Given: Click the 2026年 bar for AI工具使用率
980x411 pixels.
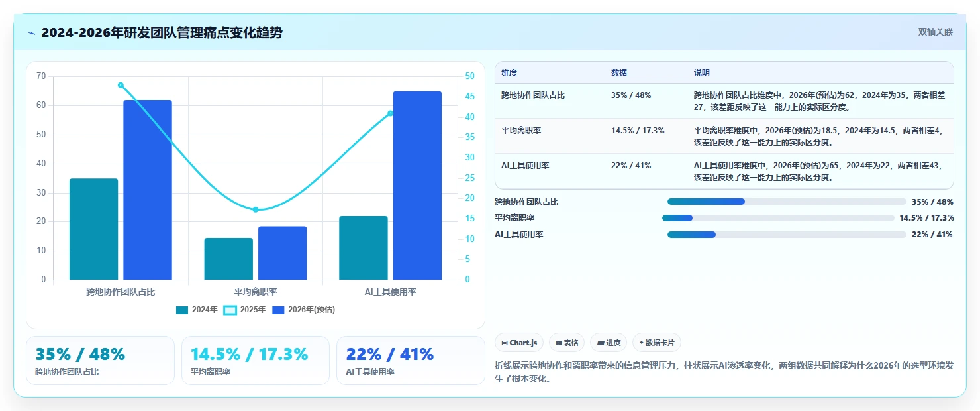Looking at the screenshot, I should click(x=417, y=186).
